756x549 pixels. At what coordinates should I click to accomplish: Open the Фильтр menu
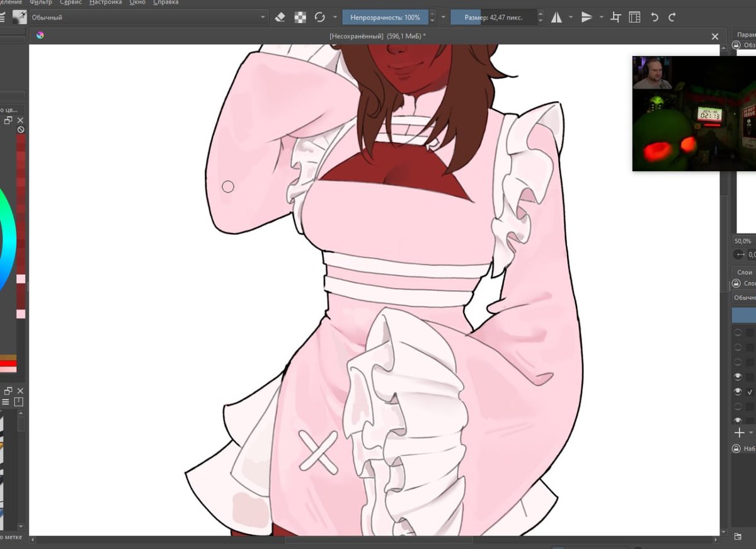[41, 3]
